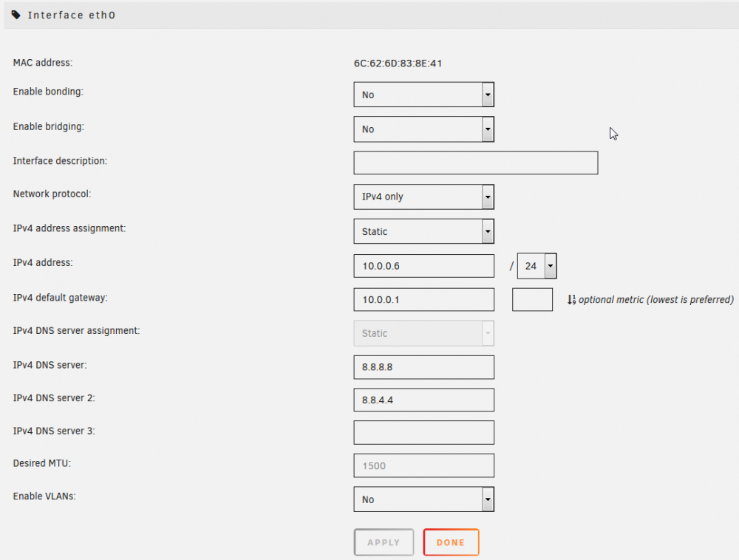Open the Enable bonding dropdown

coord(423,95)
